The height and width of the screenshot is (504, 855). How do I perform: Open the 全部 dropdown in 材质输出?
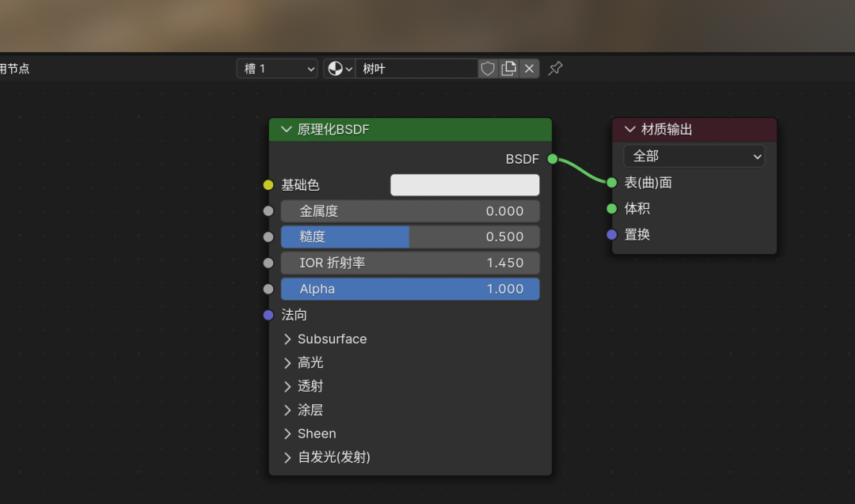click(693, 156)
